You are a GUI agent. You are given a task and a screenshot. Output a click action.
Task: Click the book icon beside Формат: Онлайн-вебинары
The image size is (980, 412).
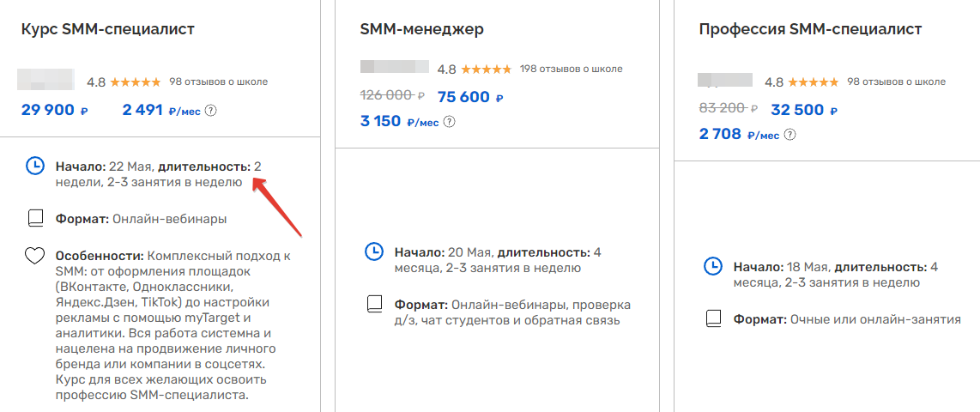point(36,219)
